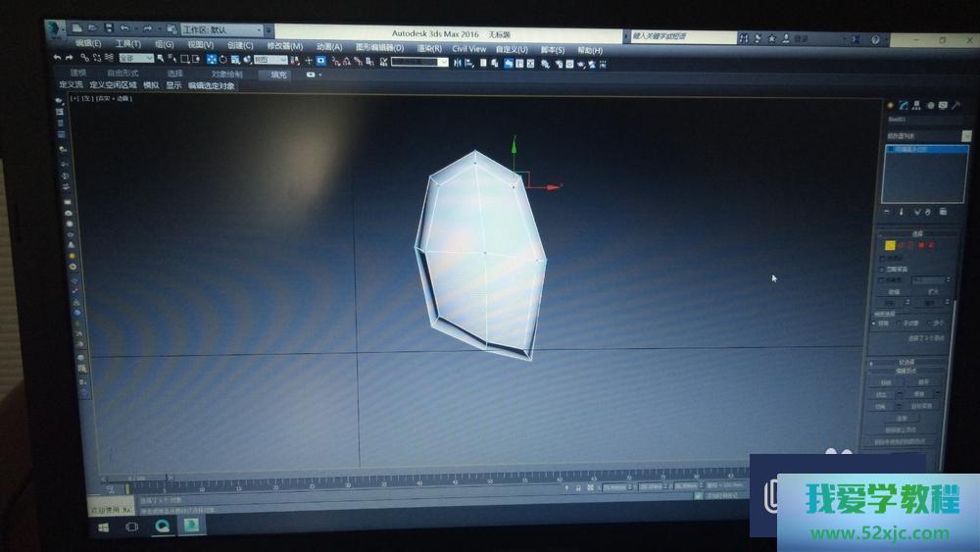Open the 修改器(M) menu
980x552 pixels.
(285, 46)
